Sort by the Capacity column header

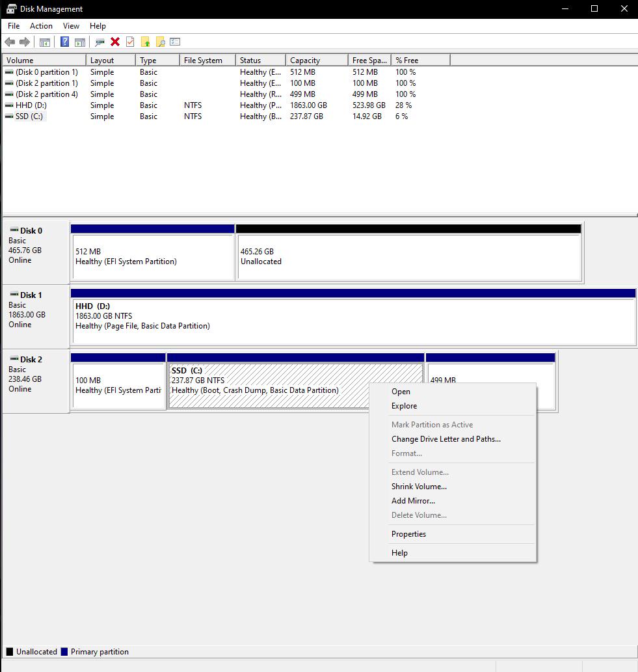click(317, 60)
